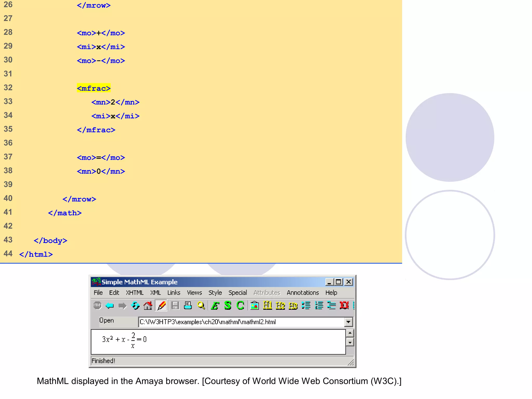The image size is (532, 399).
Task: Open the Edit menu
Action: point(114,292)
